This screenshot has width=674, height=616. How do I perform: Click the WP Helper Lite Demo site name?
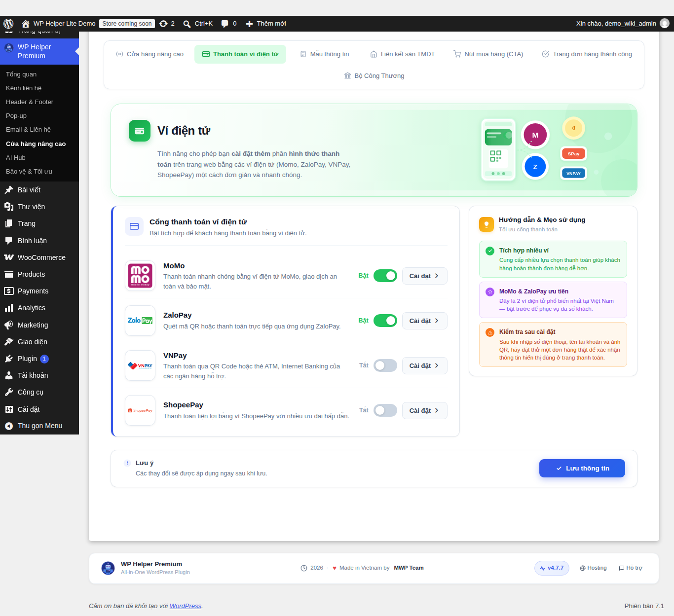tap(64, 24)
